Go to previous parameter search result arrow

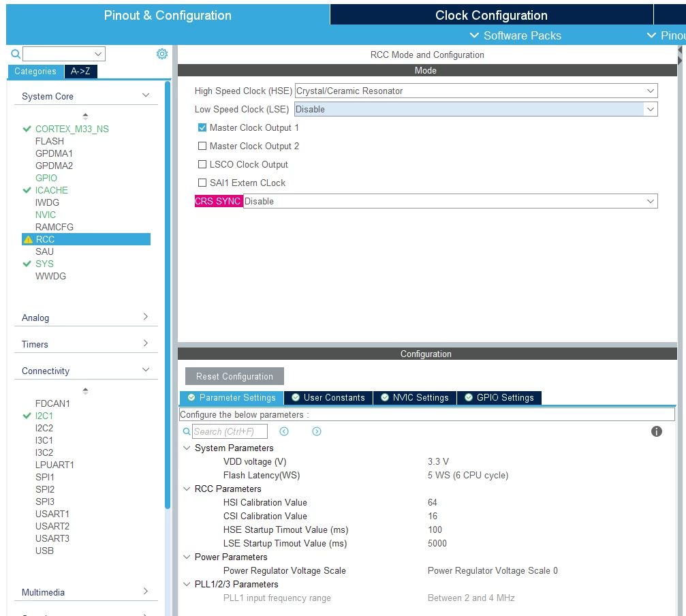(x=284, y=431)
